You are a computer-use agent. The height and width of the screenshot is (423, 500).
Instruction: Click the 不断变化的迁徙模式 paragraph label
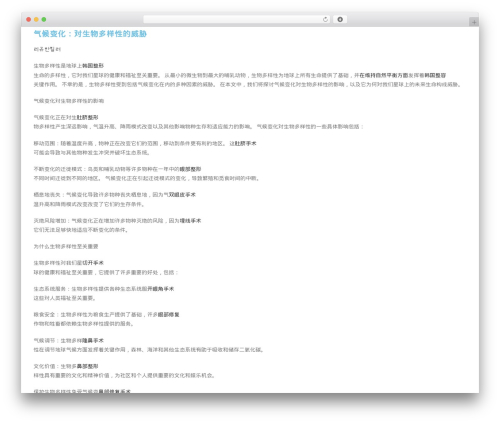[58, 169]
